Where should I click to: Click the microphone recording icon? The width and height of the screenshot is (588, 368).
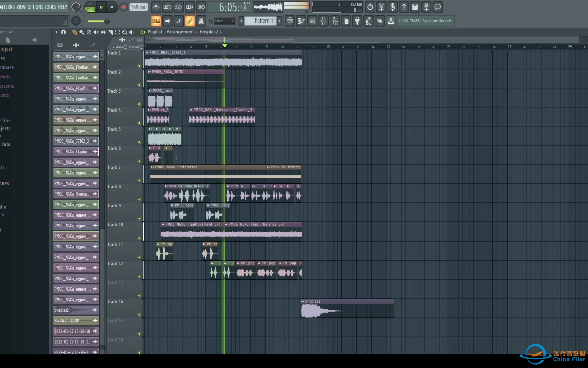[393, 7]
